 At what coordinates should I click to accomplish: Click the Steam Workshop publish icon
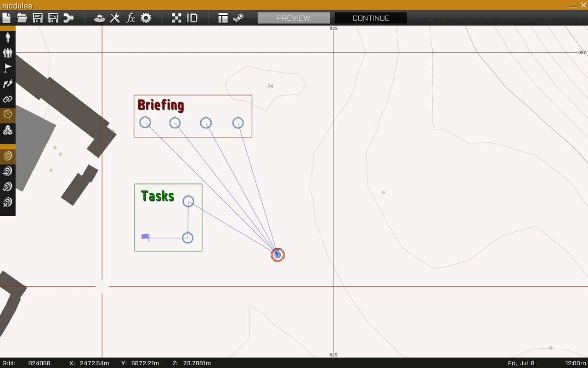[x=238, y=18]
